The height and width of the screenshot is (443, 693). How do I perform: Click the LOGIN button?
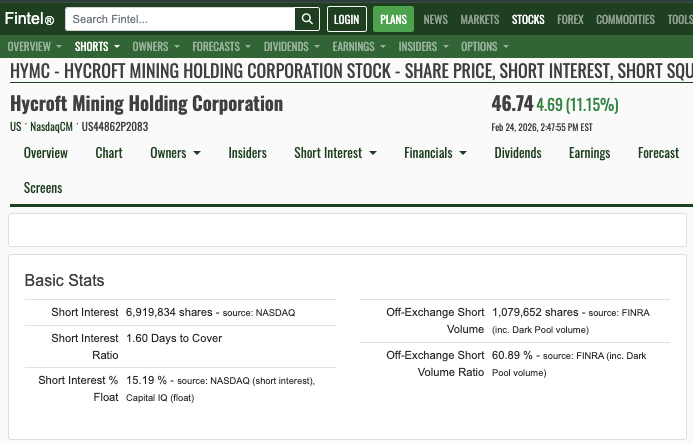pos(347,19)
